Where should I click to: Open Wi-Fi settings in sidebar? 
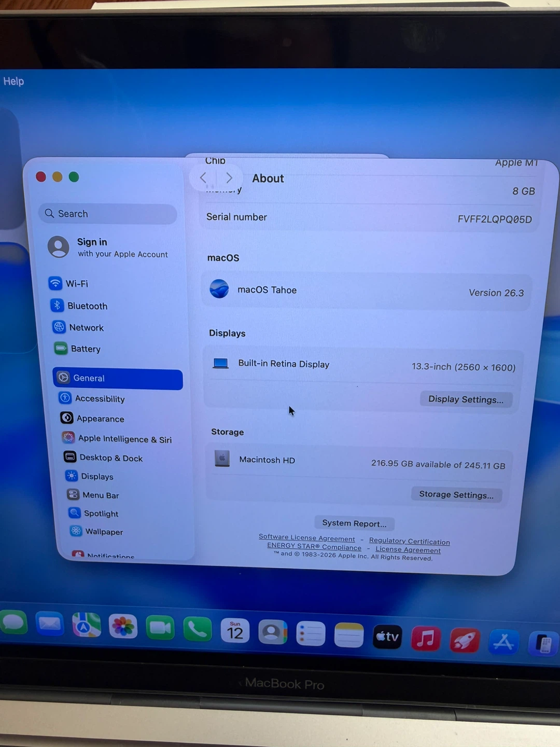tap(68, 284)
